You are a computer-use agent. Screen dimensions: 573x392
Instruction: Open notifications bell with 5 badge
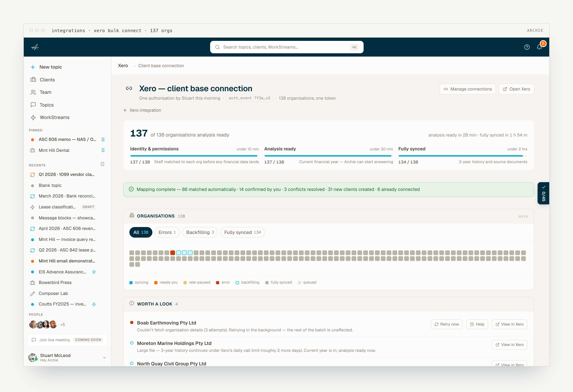coord(539,47)
